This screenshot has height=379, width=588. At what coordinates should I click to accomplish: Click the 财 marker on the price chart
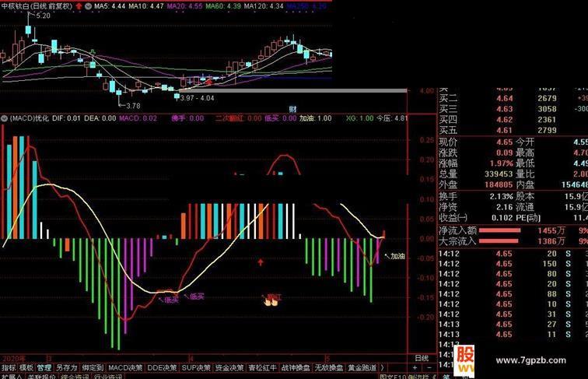coord(292,109)
